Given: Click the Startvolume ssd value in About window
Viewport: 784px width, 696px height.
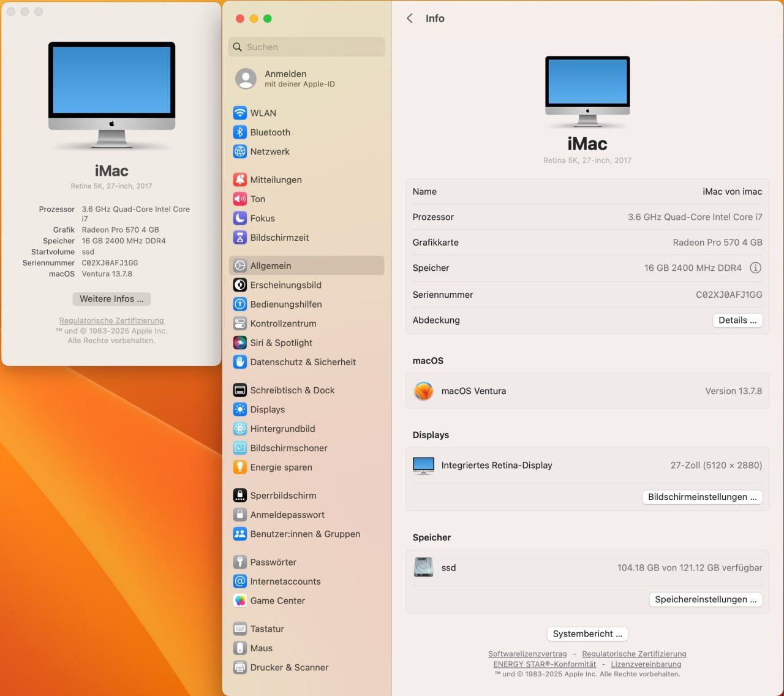Looking at the screenshot, I should pos(88,252).
